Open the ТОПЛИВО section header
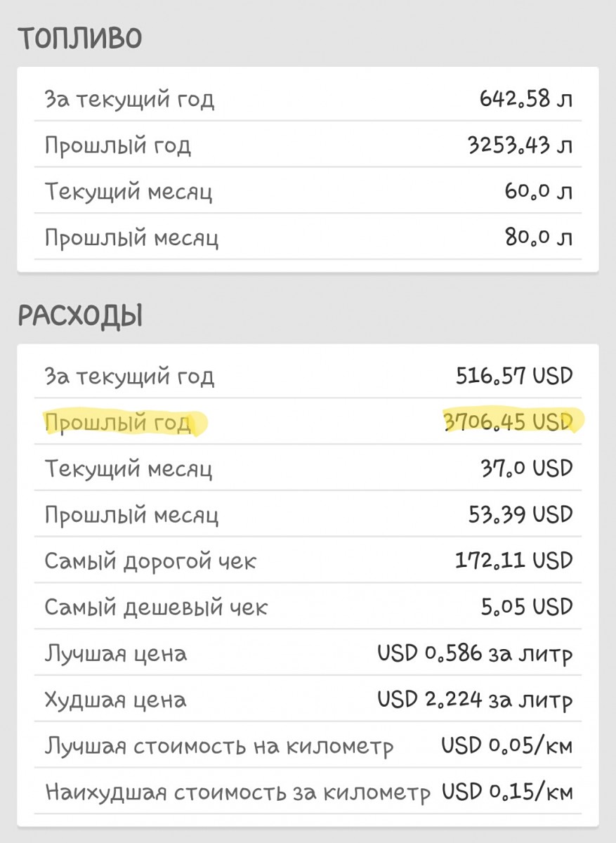The image size is (616, 843). click(x=80, y=39)
